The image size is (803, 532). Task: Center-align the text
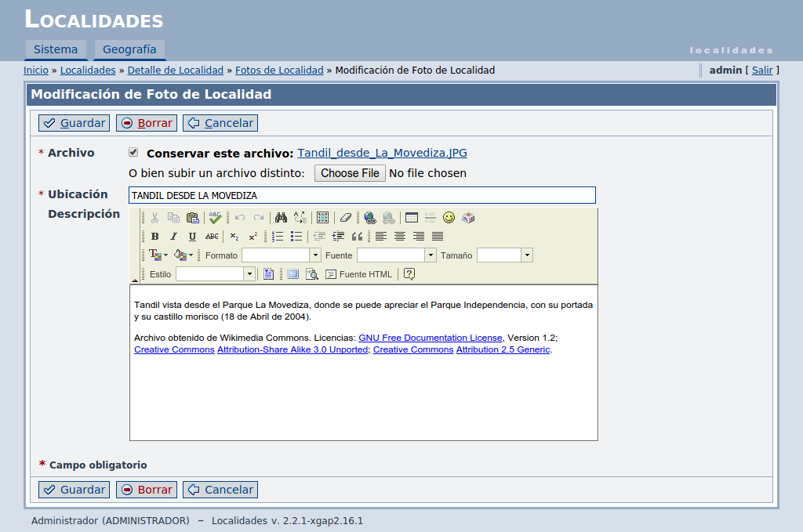(400, 237)
